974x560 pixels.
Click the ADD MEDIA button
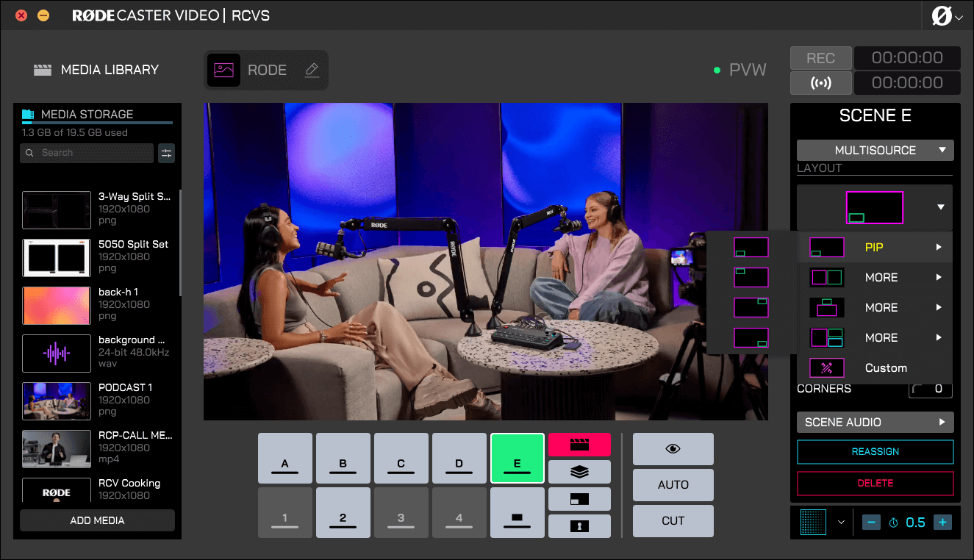pyautogui.click(x=96, y=520)
